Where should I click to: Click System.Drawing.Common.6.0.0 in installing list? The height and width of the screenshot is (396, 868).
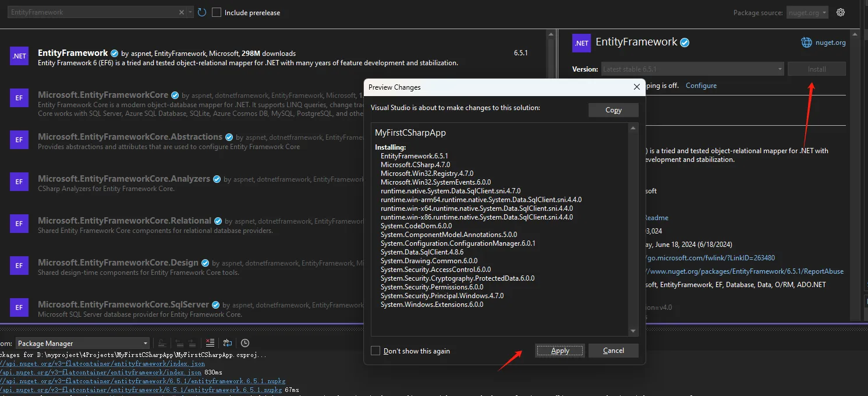click(x=429, y=261)
